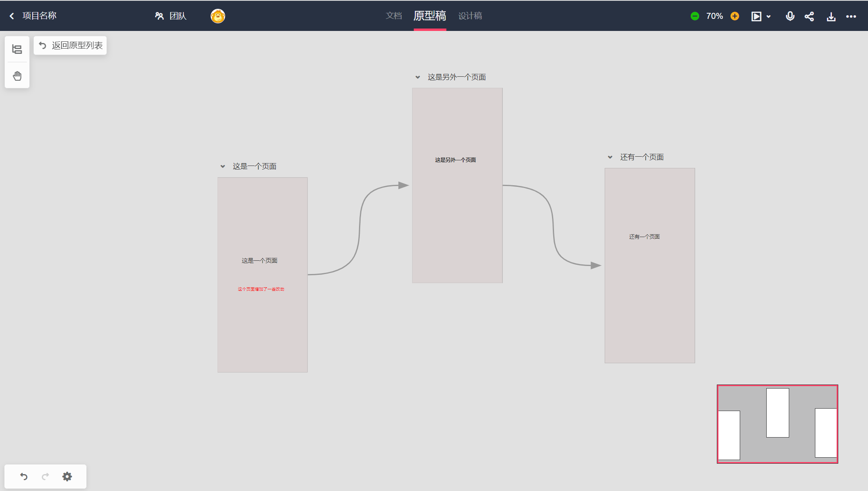Click the microphone voice comment icon
The image size is (868, 491).
790,16
